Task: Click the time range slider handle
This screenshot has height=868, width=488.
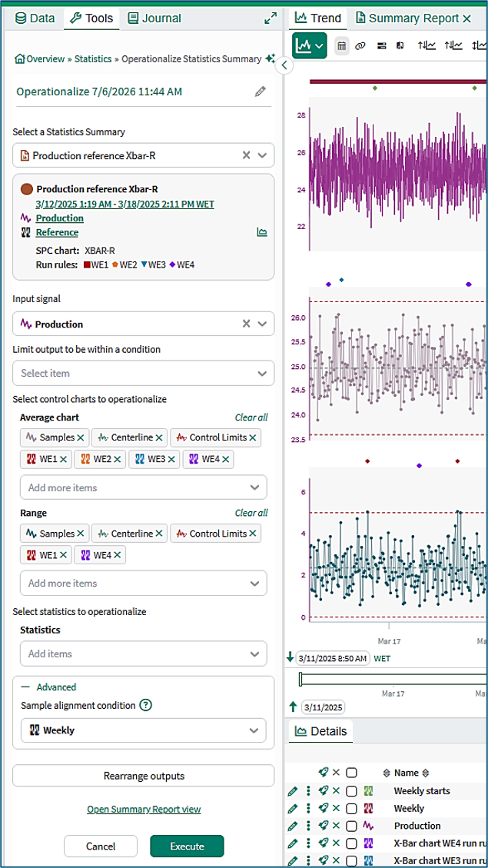Action: 300,679
